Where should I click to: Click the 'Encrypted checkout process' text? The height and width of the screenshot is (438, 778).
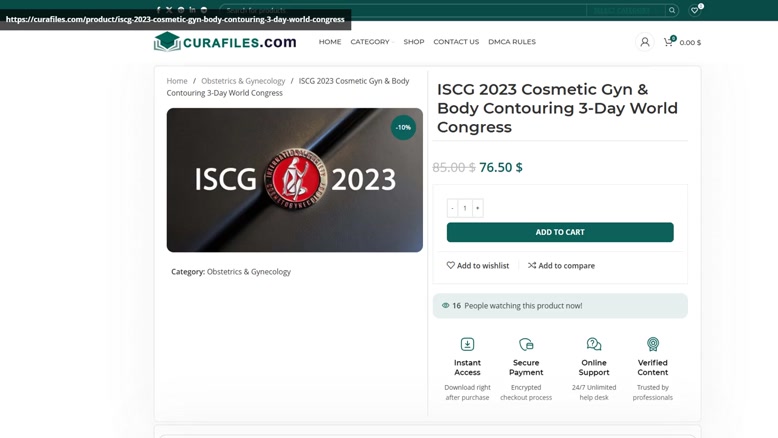(x=526, y=392)
